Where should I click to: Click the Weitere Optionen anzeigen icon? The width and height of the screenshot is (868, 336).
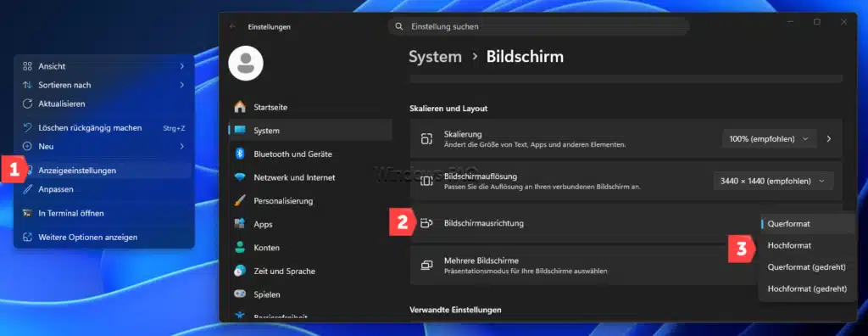(x=27, y=238)
